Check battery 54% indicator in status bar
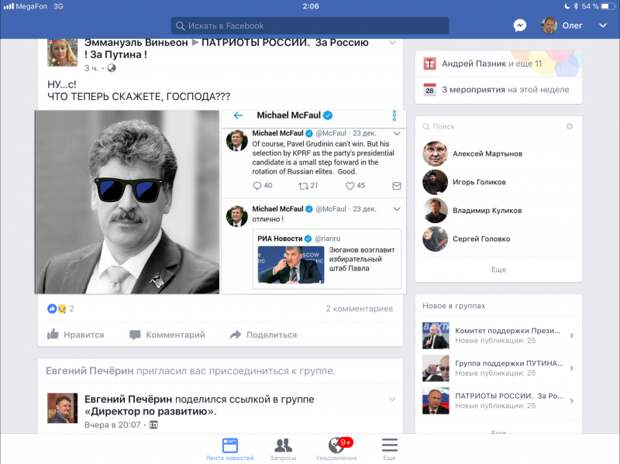 (x=599, y=6)
